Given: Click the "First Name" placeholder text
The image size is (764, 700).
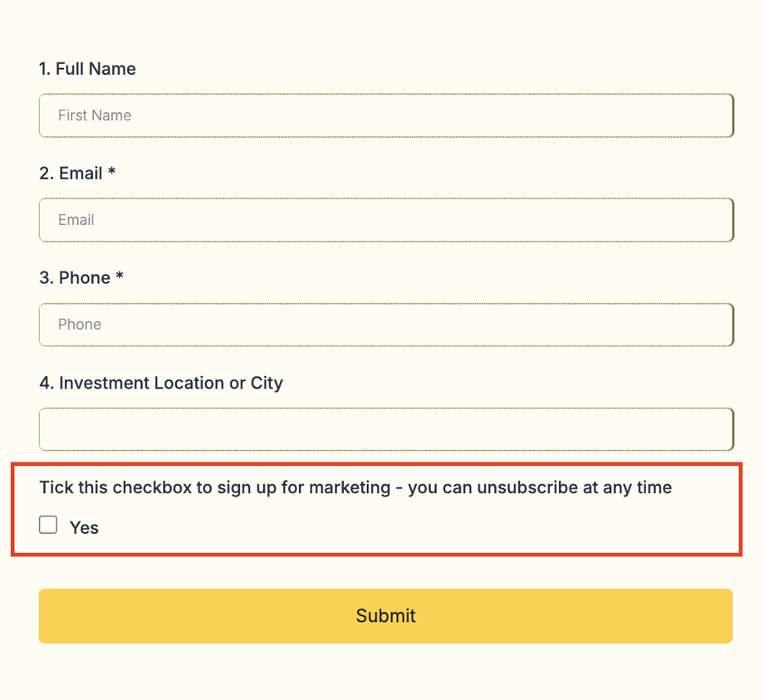Looking at the screenshot, I should 95,115.
